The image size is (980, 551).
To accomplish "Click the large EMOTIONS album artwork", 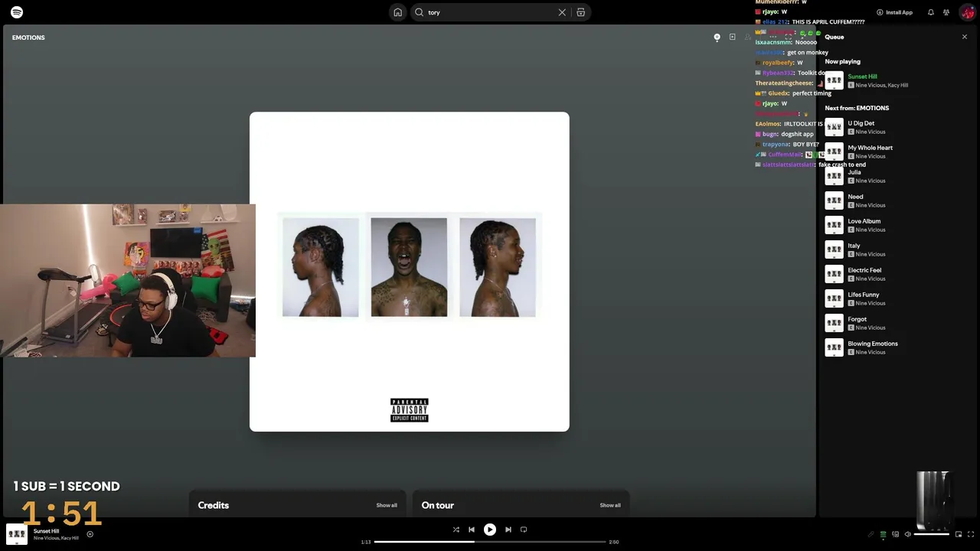I will coord(409,272).
